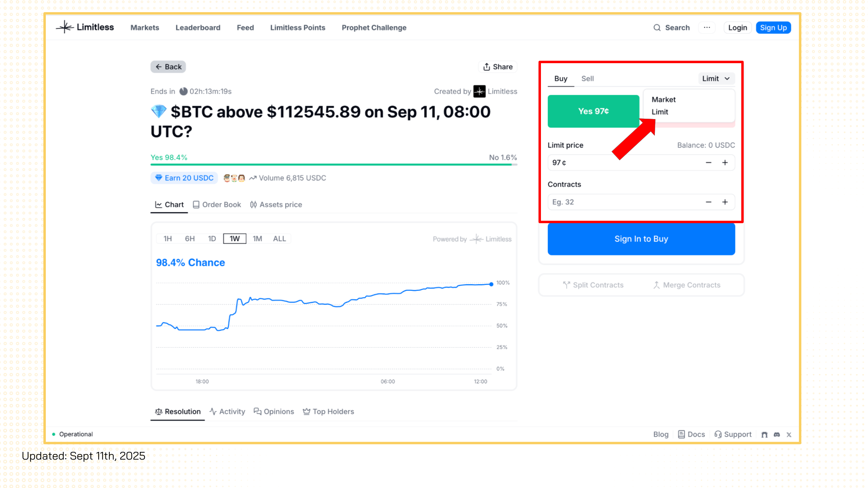Click the Balance: 0 USDC text

(706, 145)
